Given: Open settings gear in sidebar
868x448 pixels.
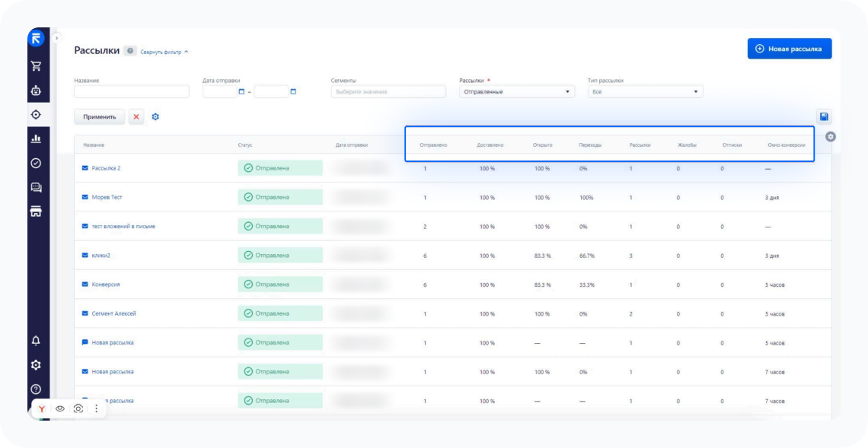Looking at the screenshot, I should point(36,365).
